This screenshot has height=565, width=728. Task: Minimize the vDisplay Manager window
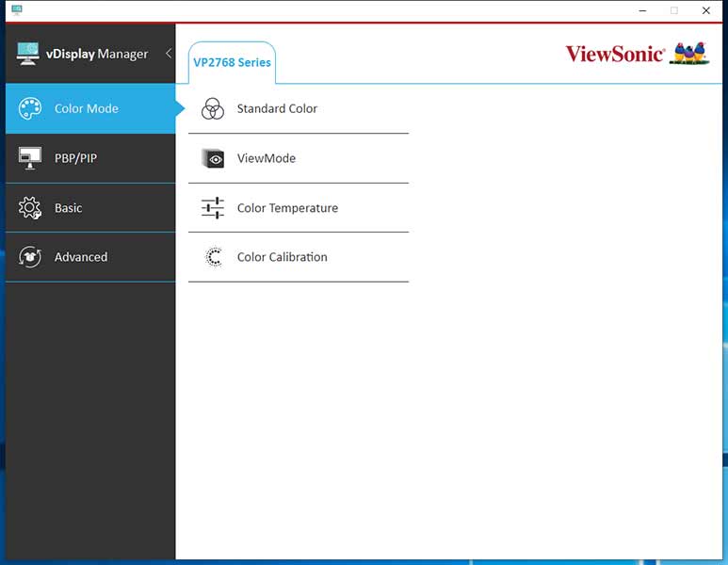641,10
